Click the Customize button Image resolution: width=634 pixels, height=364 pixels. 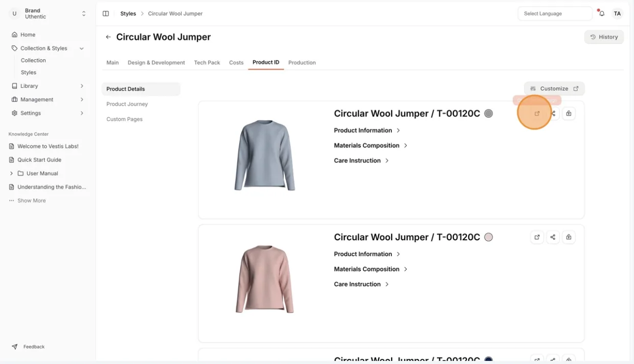click(554, 88)
